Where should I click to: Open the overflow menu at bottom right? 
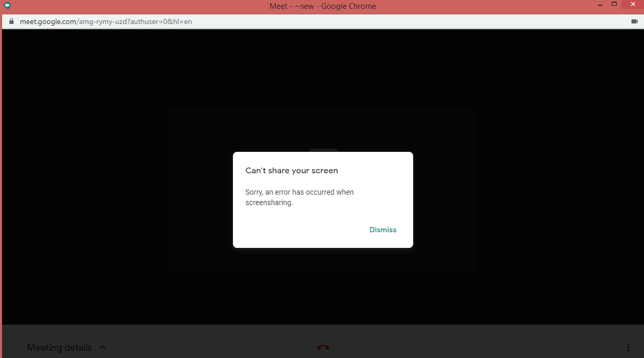coord(628,347)
